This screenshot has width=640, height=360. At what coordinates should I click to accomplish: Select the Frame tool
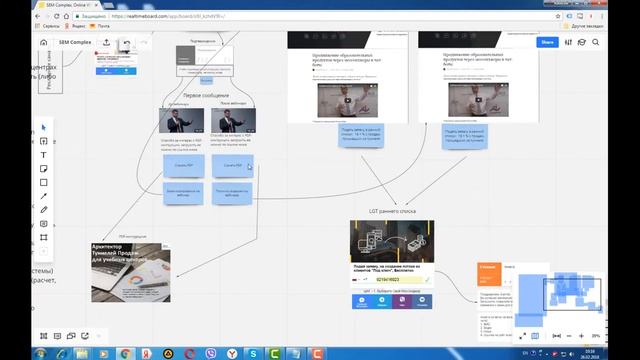(x=44, y=237)
